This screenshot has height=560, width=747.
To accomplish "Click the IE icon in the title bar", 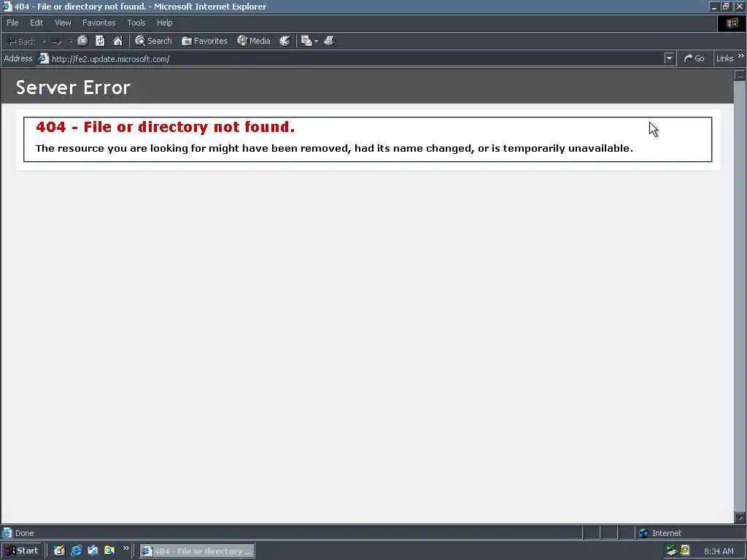I will pyautogui.click(x=7, y=7).
